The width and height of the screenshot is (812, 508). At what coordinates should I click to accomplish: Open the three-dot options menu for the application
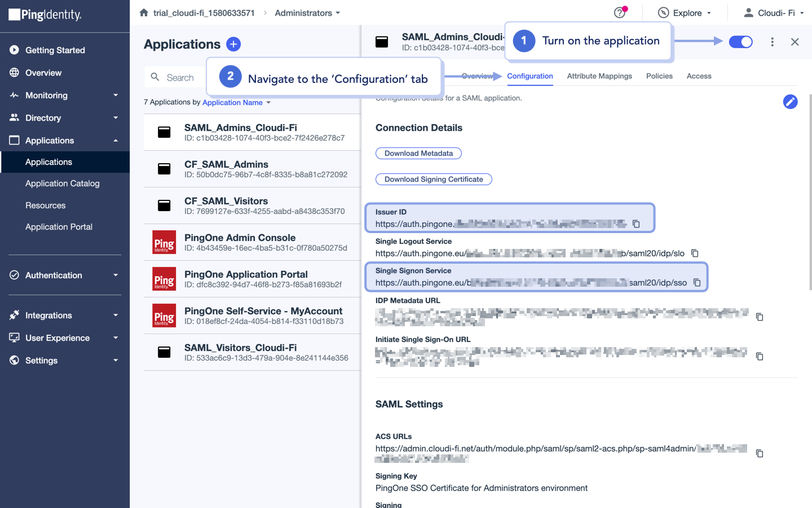point(772,41)
